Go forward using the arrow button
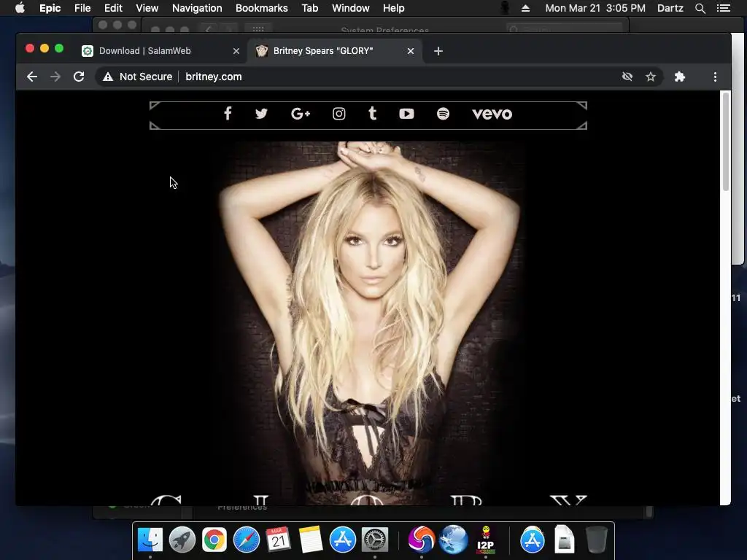This screenshot has width=747, height=560. point(55,77)
